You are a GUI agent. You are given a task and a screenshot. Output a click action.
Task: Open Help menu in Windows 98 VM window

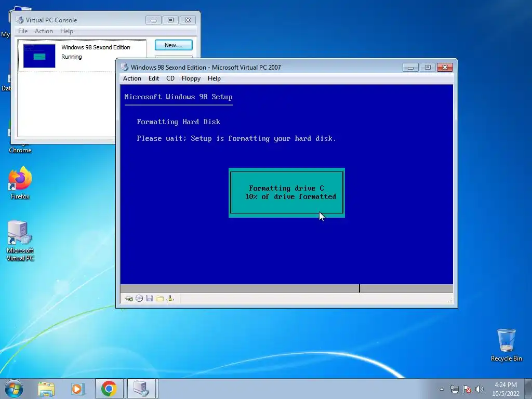pyautogui.click(x=214, y=78)
